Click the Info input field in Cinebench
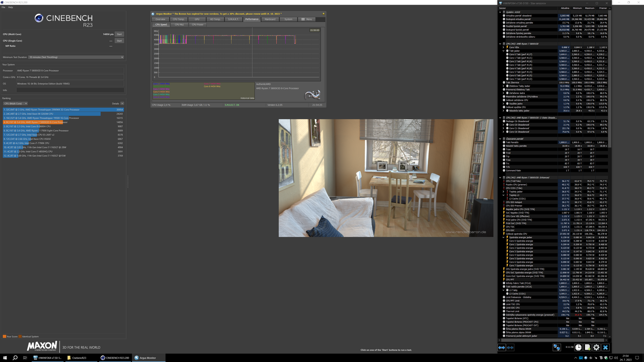The width and height of the screenshot is (644, 362). click(x=70, y=90)
